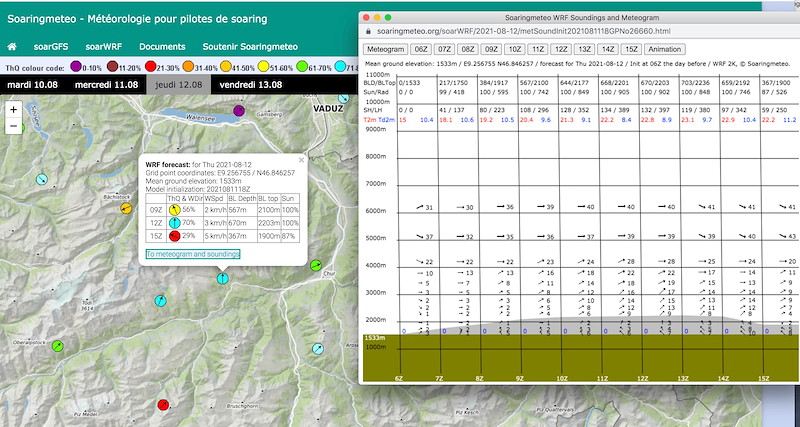This screenshot has width=800, height=427.
Task: Click red forecast marker near Piz Medel
Action: point(163,405)
